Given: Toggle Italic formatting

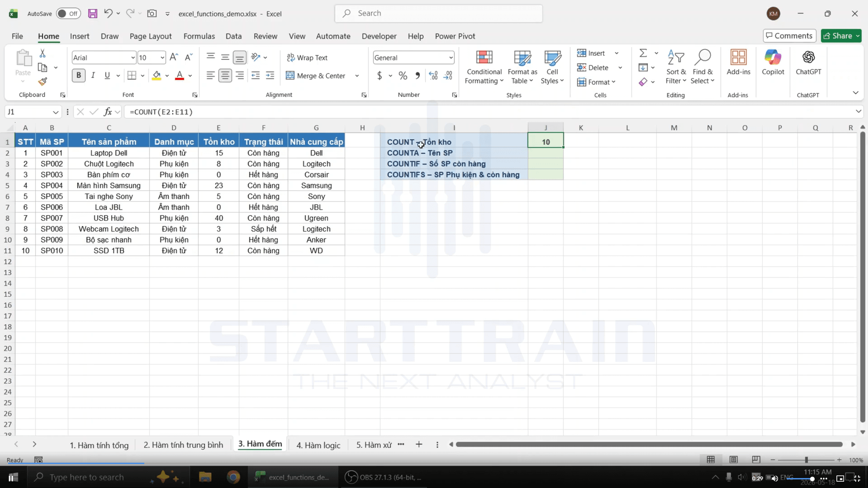Looking at the screenshot, I should (x=93, y=76).
